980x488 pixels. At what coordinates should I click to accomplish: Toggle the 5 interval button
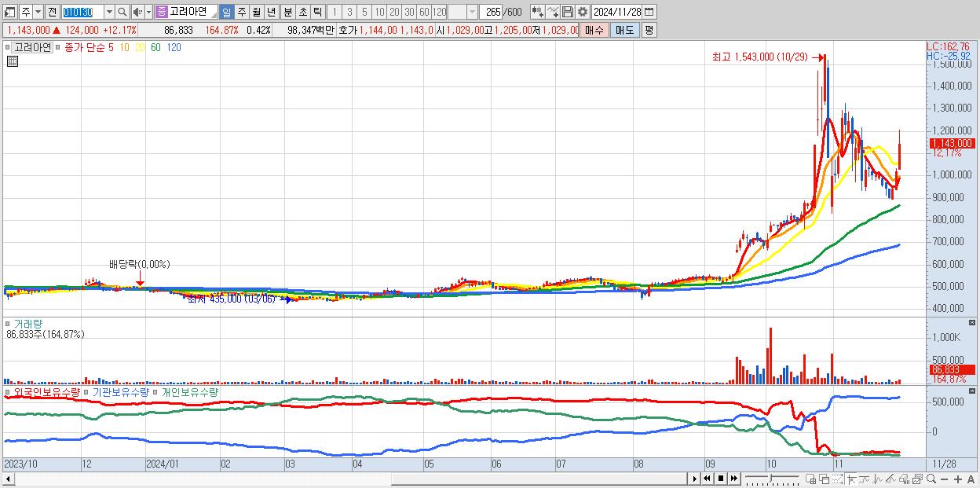click(364, 13)
